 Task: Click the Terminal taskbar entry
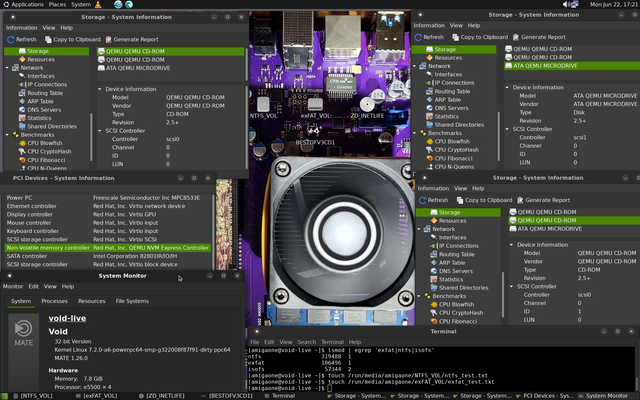(x=280, y=396)
